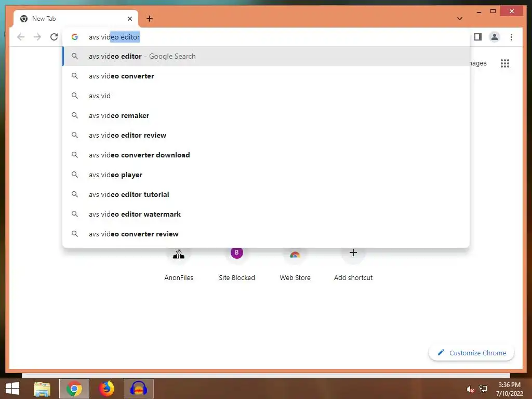Choose 'avs video converter' suggestion

coord(266,76)
